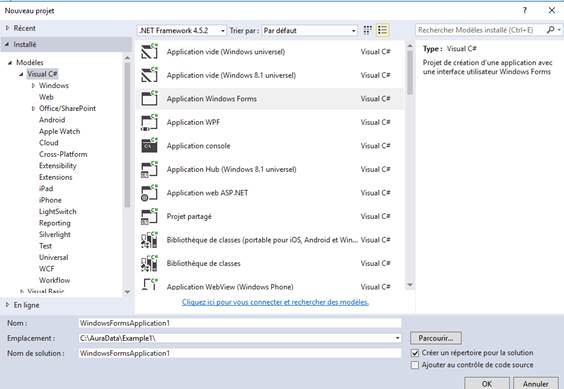Click the Projet partagé template icon

[149, 216]
